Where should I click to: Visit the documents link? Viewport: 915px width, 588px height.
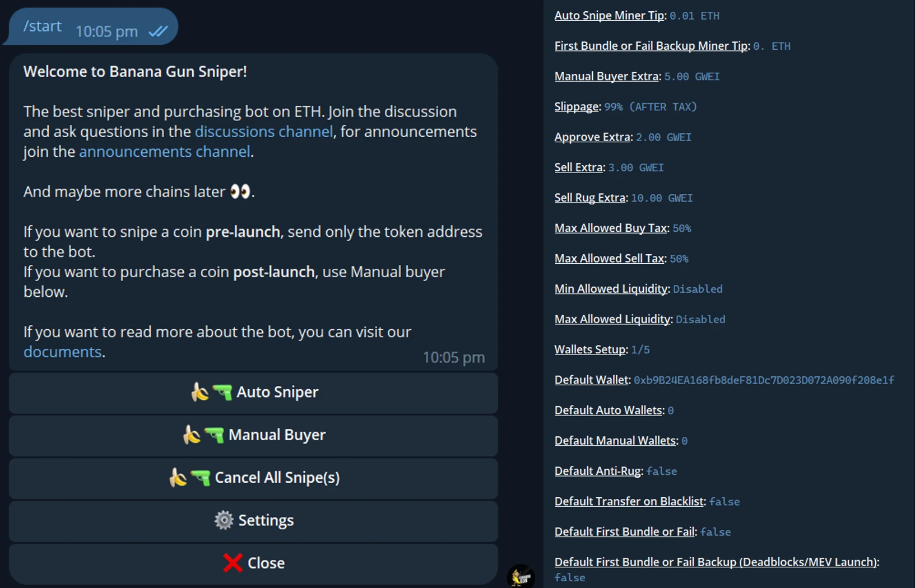62,352
